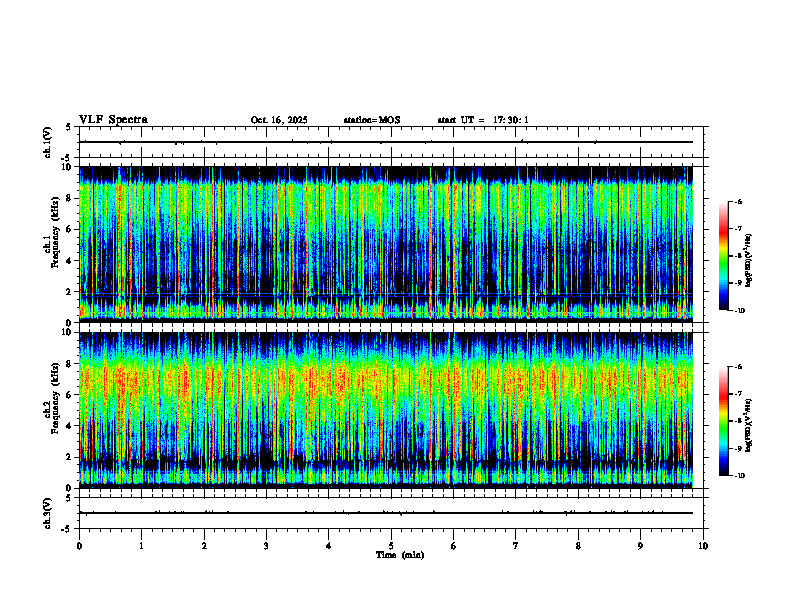Click the "-10" label on ch.2 color scale
The width and height of the screenshot is (792, 612).
(739, 476)
